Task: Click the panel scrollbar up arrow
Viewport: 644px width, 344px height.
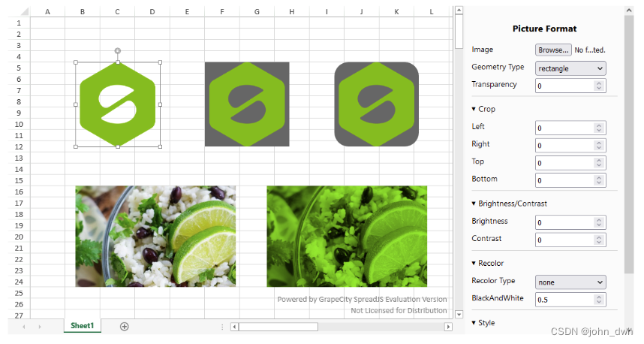Action: 629,11
